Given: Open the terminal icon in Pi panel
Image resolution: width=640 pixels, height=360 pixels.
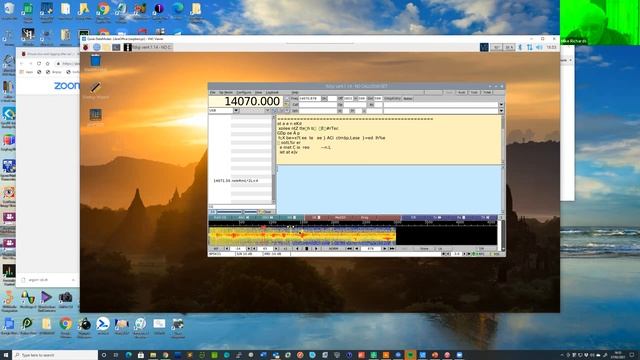Looking at the screenshot, I should coord(116,47).
